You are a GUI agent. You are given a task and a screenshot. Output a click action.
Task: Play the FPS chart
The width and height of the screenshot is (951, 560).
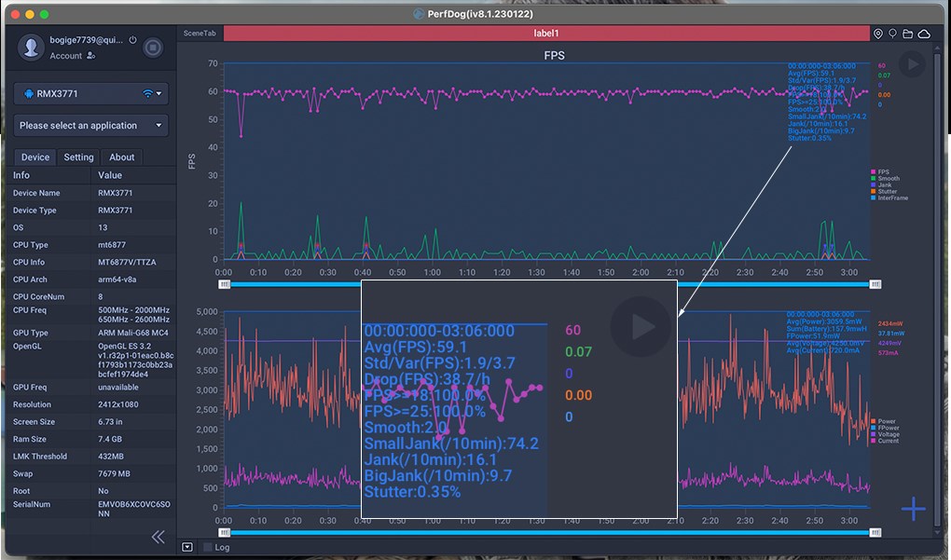click(x=912, y=63)
